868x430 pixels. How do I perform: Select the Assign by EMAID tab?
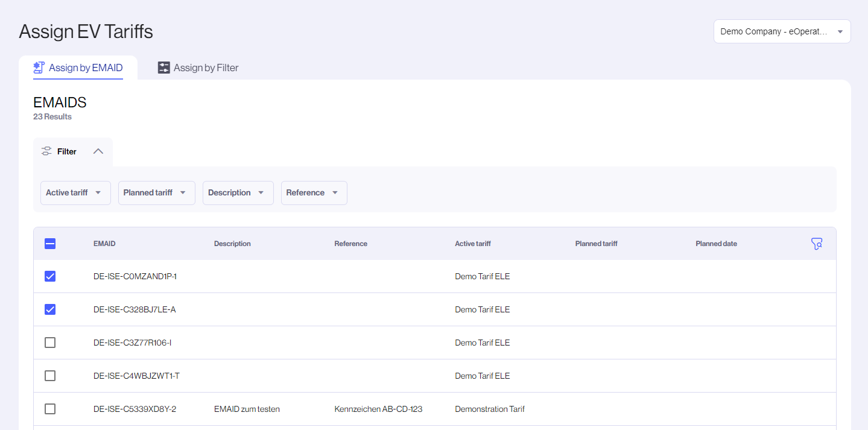pyautogui.click(x=86, y=68)
